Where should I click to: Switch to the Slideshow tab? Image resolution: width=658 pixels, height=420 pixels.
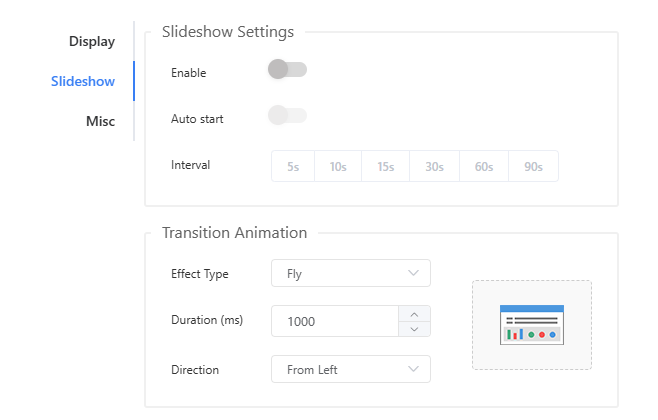[82, 81]
